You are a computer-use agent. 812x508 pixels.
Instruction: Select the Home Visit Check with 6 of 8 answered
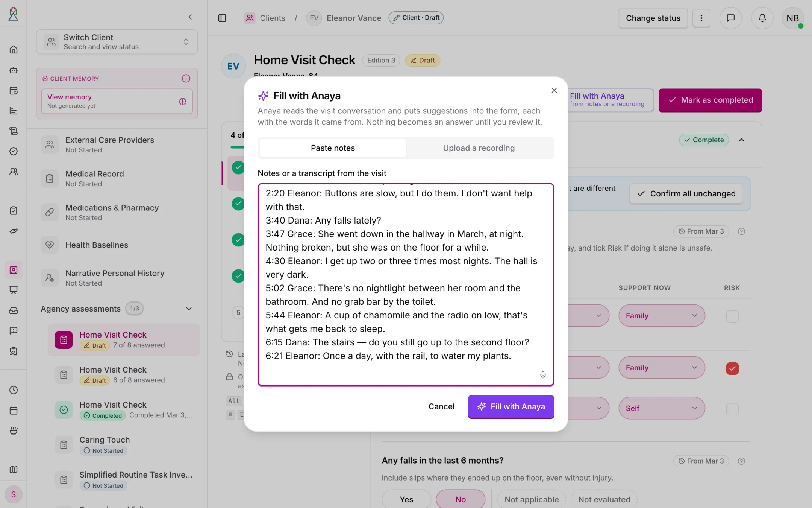pyautogui.click(x=124, y=375)
